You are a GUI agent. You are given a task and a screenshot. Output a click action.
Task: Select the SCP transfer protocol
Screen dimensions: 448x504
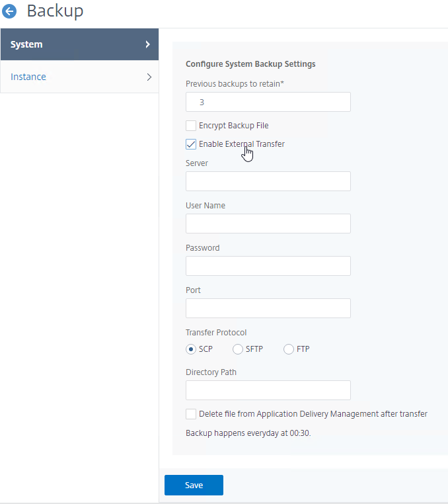191,349
